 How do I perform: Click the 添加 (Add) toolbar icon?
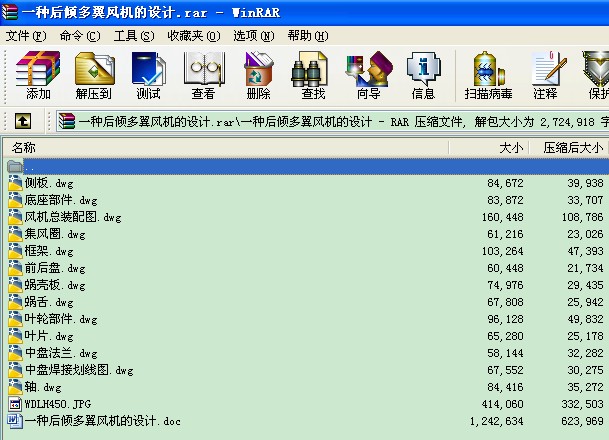click(38, 75)
